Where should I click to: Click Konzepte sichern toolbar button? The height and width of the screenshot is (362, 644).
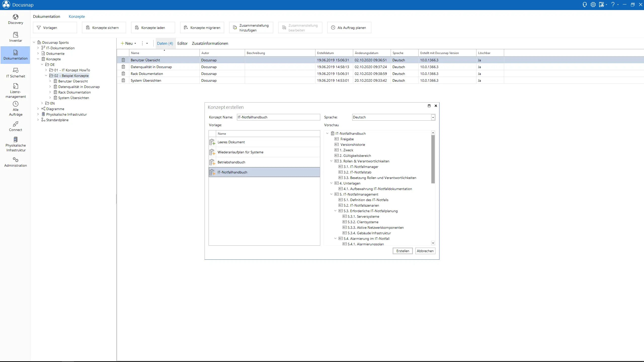point(104,28)
